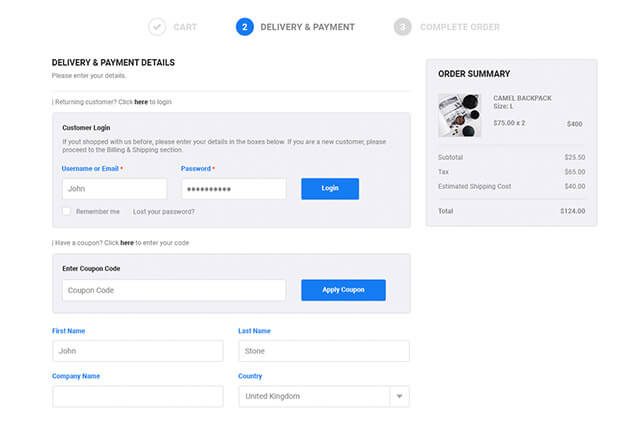Select the Delivery & Payment step
Viewport: 644px width, 430px height.
pos(307,27)
